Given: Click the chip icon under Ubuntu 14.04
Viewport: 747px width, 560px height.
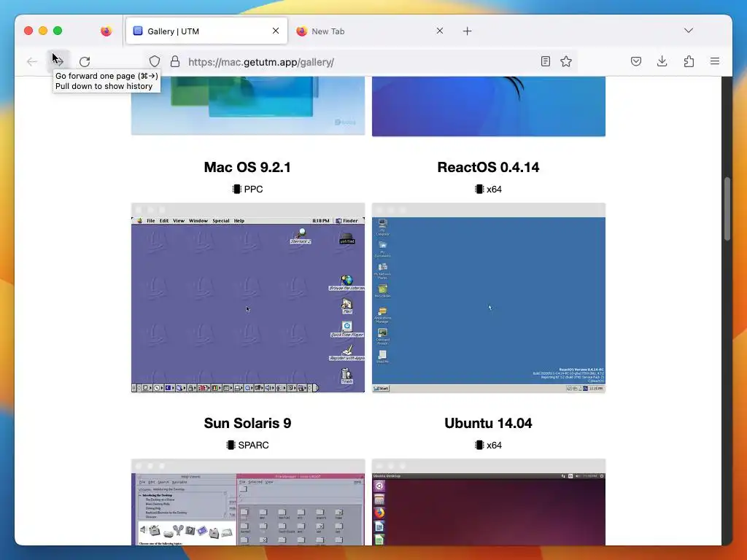Looking at the screenshot, I should [479, 446].
